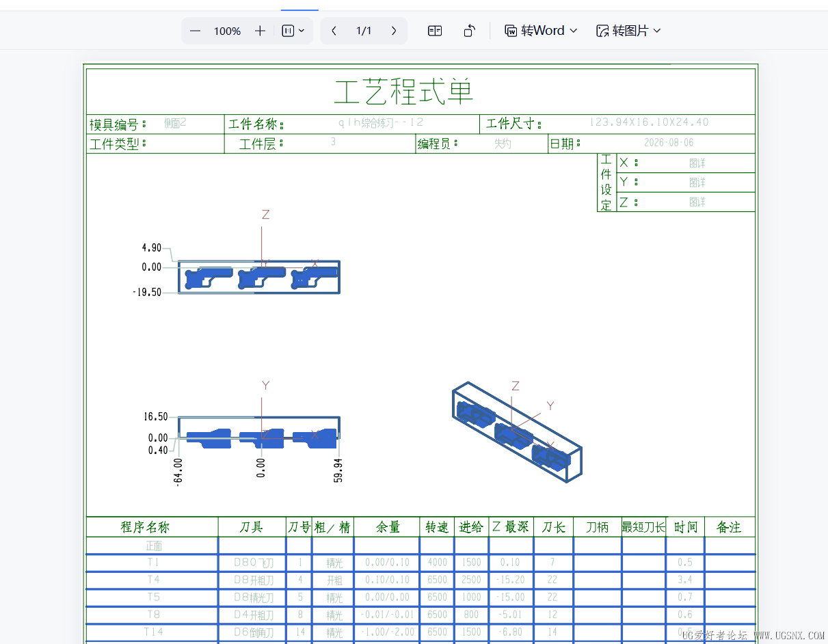Click the 1/1 page number field
The width and height of the screenshot is (828, 644).
click(x=364, y=31)
